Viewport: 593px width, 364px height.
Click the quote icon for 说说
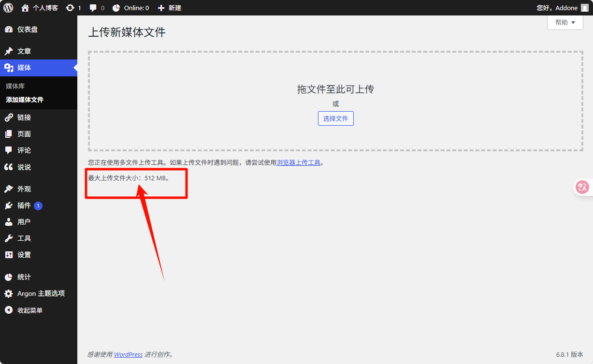tap(9, 167)
